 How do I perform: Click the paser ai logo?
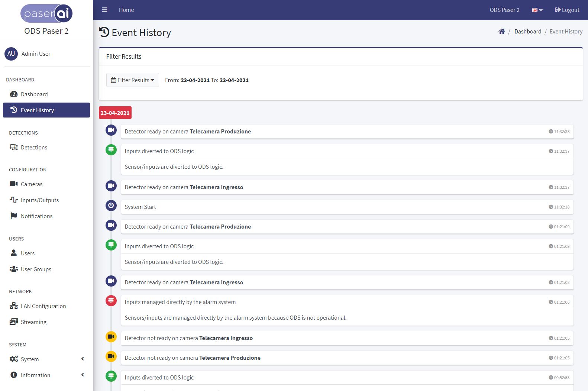click(x=46, y=14)
